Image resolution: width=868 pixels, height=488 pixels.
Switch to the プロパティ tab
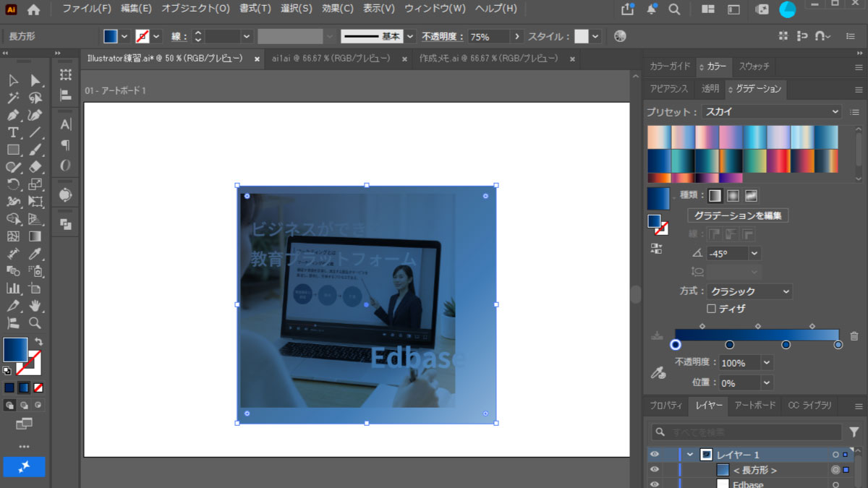tap(666, 406)
